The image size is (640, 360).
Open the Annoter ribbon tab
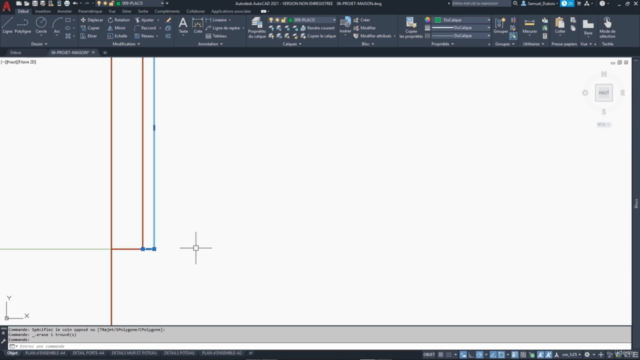tap(64, 11)
